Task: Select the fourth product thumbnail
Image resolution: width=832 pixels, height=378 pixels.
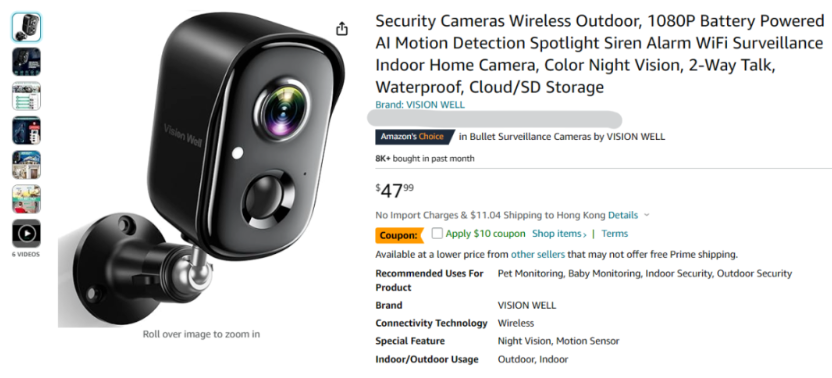Action: [x=27, y=131]
